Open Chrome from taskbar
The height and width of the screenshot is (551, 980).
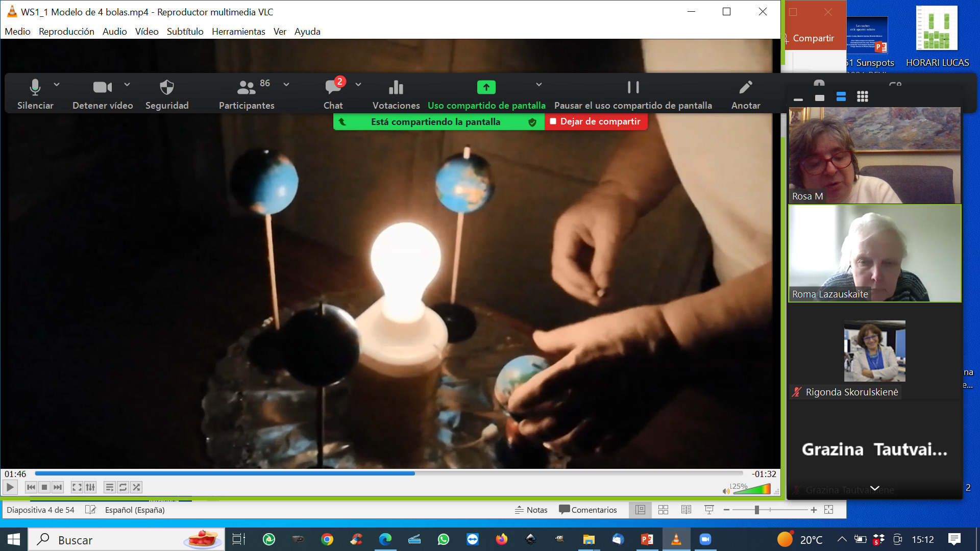tap(327, 539)
